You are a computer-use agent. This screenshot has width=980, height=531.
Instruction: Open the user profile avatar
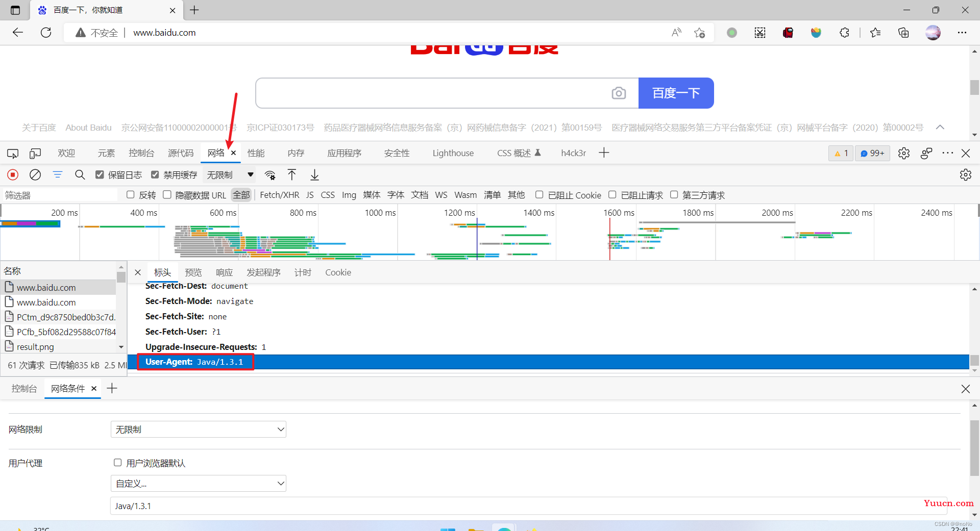(x=933, y=33)
